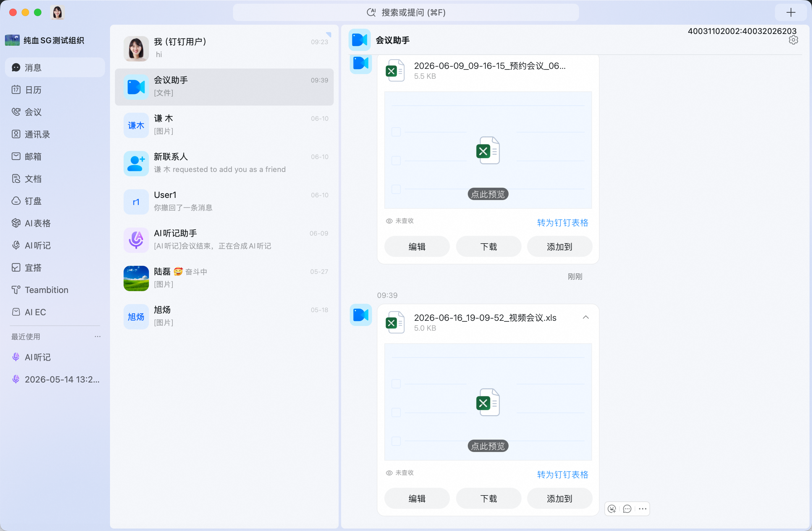This screenshot has height=531, width=812.
Task: Open the 新联系人 new contacts entry
Action: click(224, 163)
